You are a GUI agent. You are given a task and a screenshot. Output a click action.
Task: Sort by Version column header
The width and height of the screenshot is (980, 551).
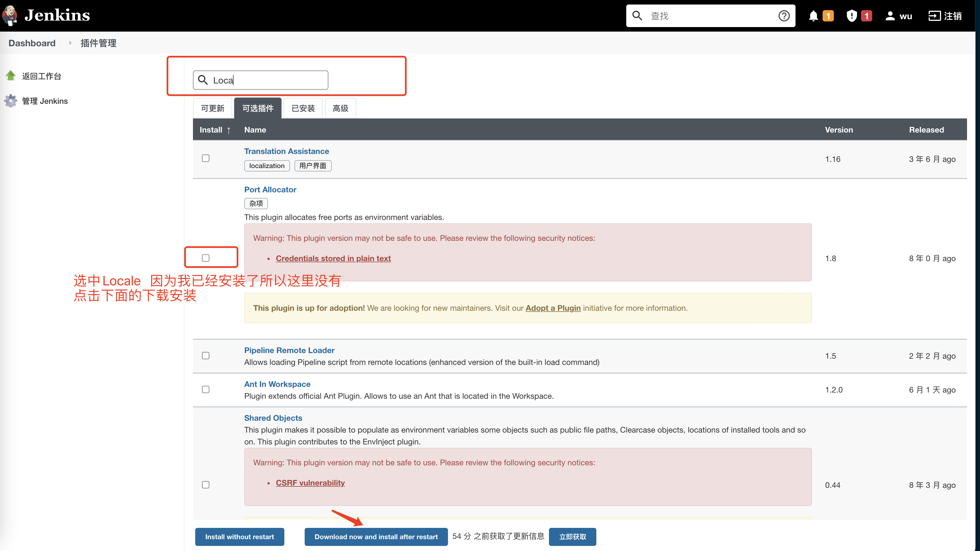839,130
